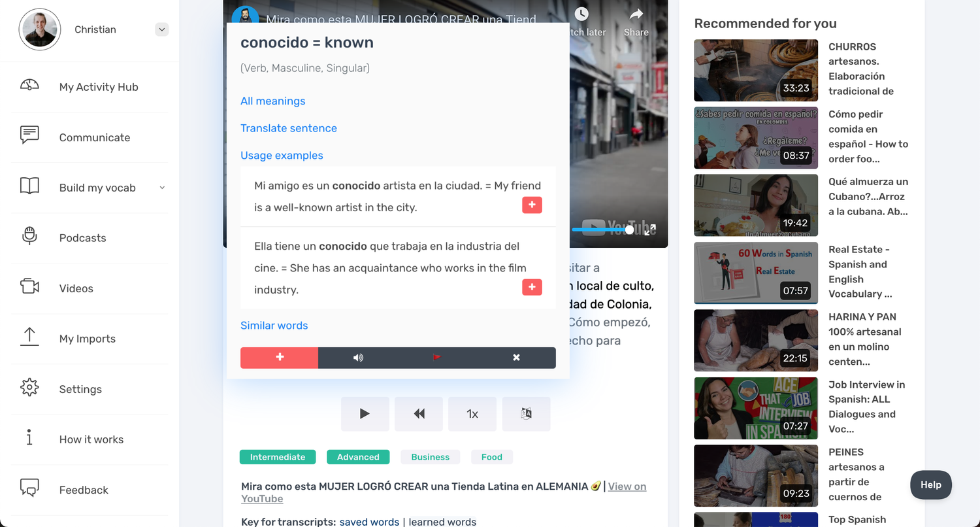Screen dimensions: 980x527
Task: Select the speedometer icon for My Activity Hub
Action: [x=29, y=86]
